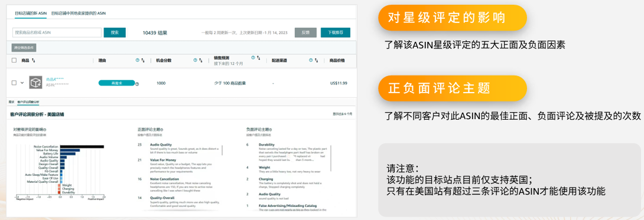Click the sort arrows beside 商品 column
644x220 pixels.
click(34, 61)
